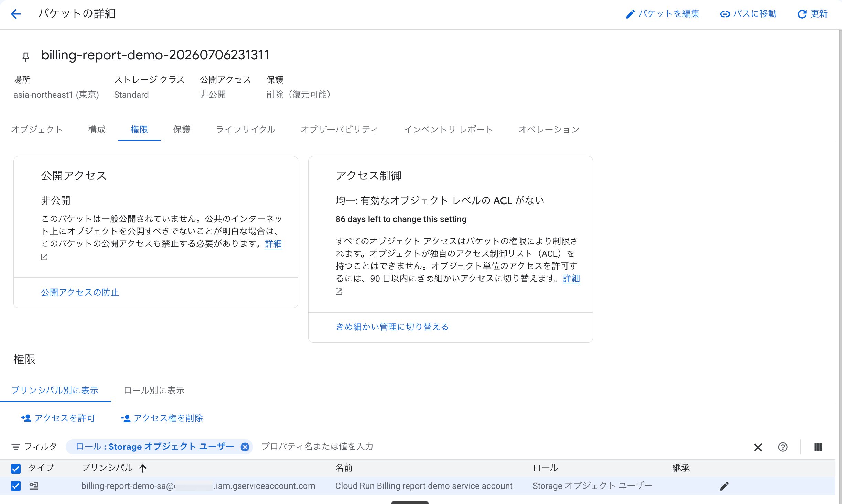The height and width of the screenshot is (504, 842).
Task: Click the billing-report-demo-sa principal email
Action: pos(198,486)
